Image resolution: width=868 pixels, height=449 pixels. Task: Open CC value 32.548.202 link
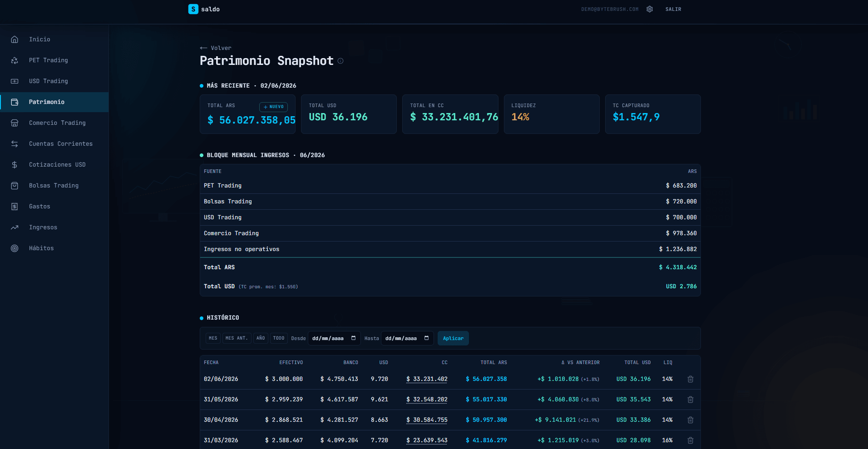click(x=427, y=400)
